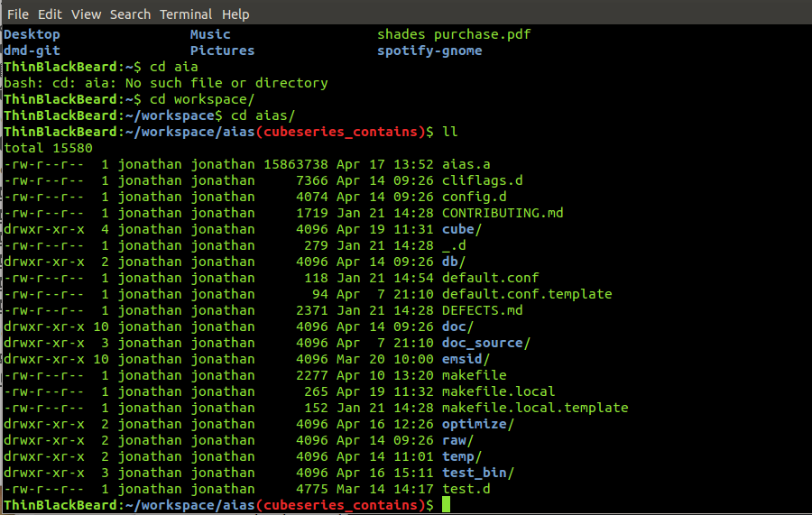812x515 pixels.
Task: Click the default.conf.template file name
Action: [527, 294]
